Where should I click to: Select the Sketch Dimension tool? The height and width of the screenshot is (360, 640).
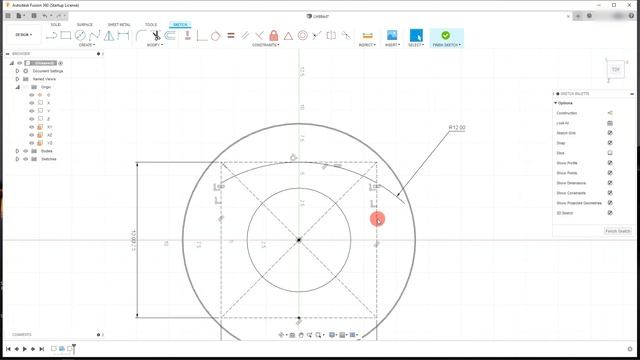point(123,36)
